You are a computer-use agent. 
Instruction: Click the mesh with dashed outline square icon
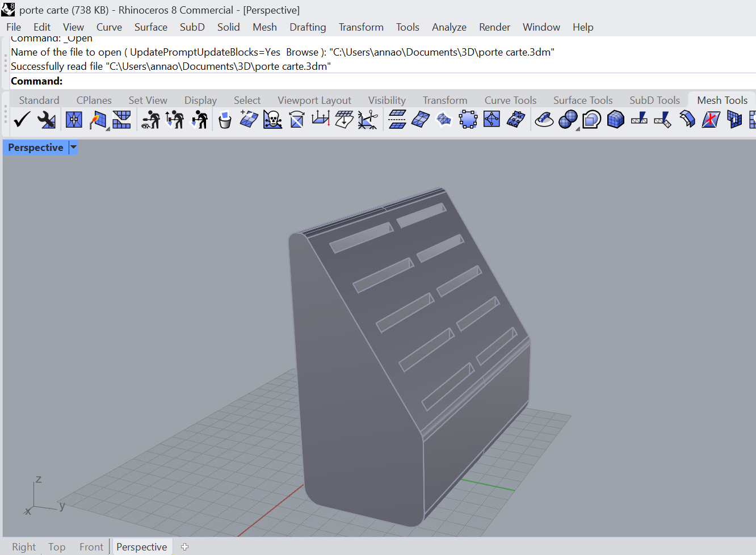468,120
